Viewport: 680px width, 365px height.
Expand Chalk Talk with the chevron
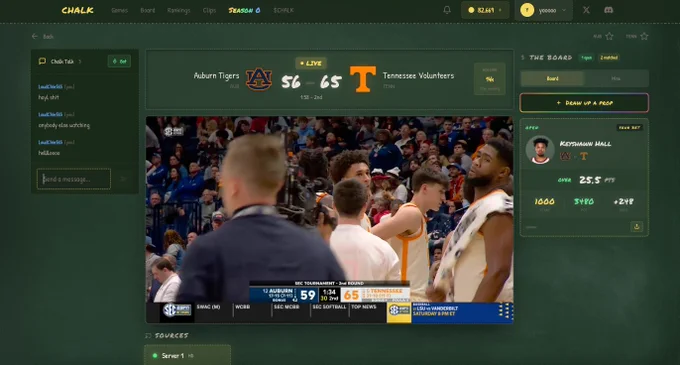80,62
